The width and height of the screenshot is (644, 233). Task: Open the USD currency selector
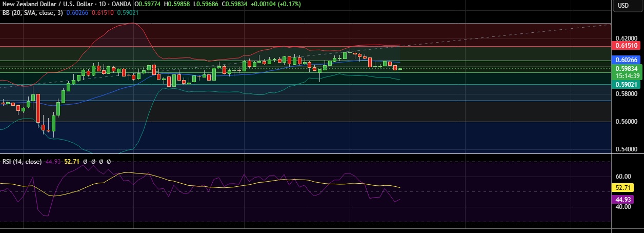point(623,6)
